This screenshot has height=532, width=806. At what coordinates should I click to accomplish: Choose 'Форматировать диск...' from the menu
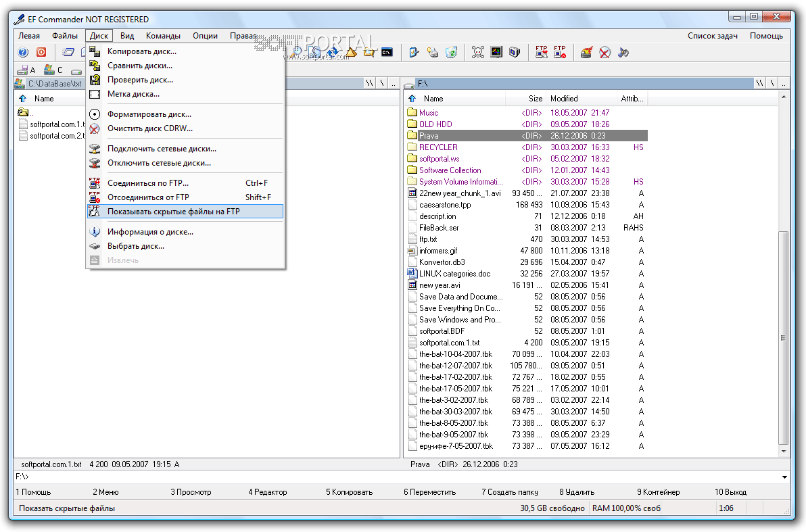149,114
